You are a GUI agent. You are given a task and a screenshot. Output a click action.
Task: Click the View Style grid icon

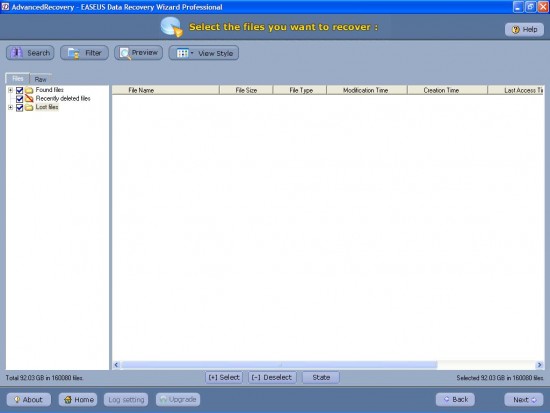182,53
